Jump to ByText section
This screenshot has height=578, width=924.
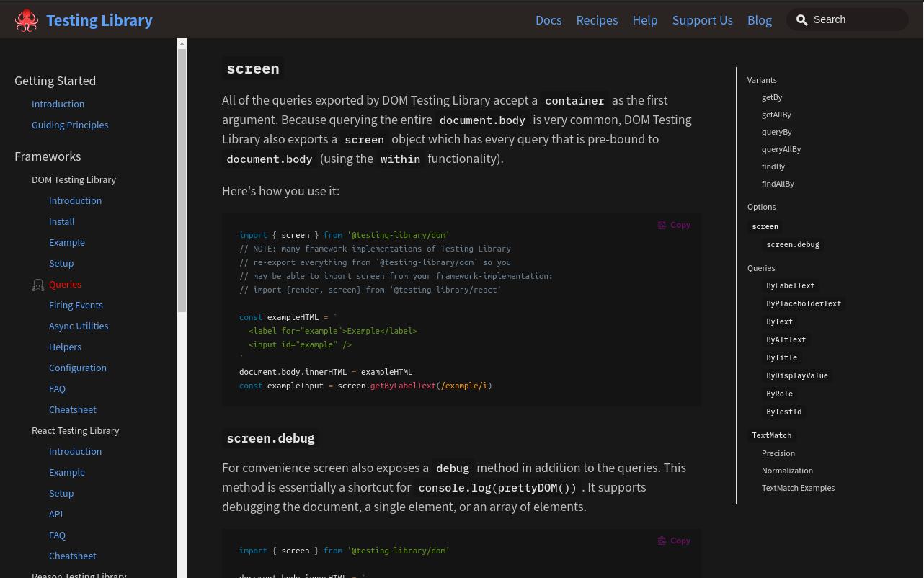pos(779,321)
